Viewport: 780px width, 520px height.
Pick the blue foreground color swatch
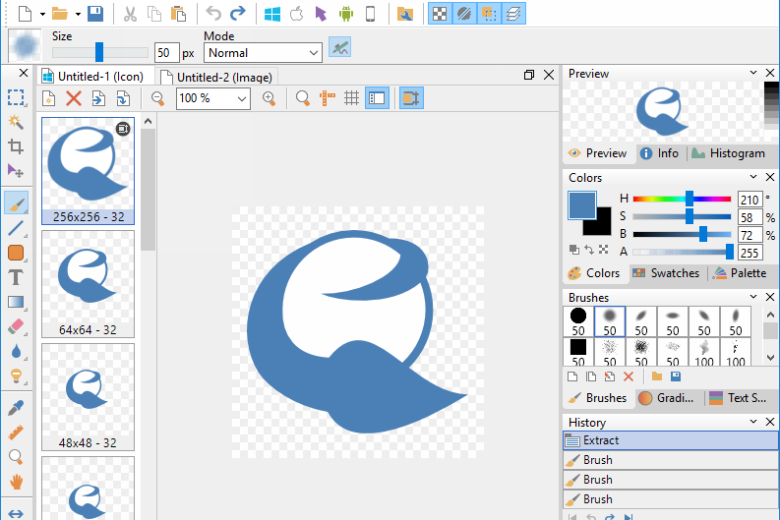(x=582, y=205)
